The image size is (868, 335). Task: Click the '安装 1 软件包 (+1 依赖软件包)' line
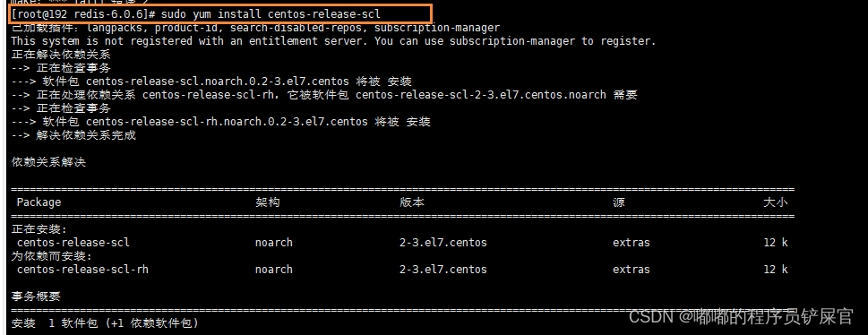105,322
